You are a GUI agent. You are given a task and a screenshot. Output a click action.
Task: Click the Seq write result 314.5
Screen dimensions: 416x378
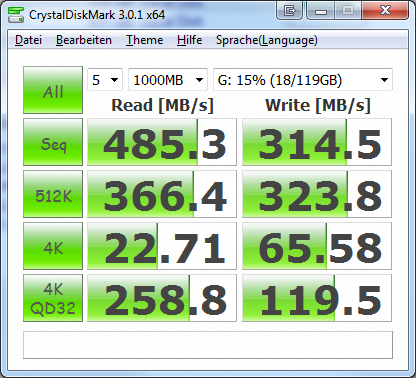pos(317,142)
